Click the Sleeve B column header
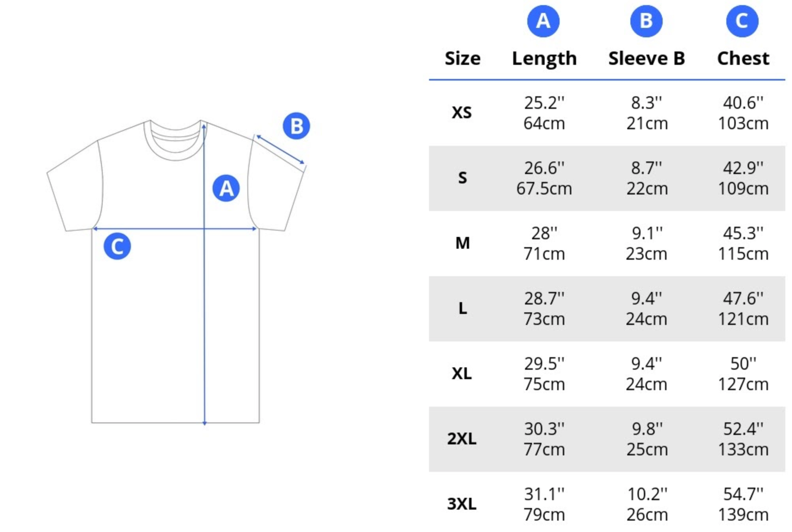The height and width of the screenshot is (532, 792). 646,59
